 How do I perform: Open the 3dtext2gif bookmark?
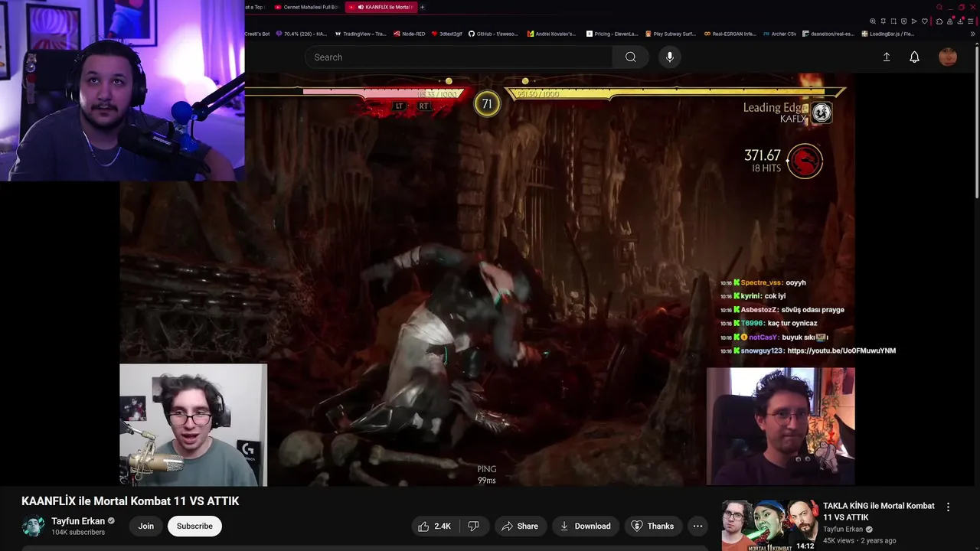point(447,34)
